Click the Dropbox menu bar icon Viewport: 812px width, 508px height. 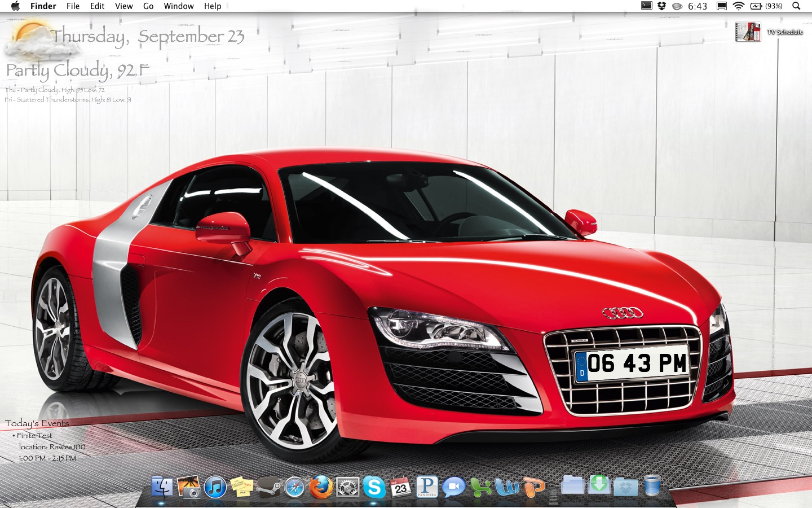pos(662,6)
